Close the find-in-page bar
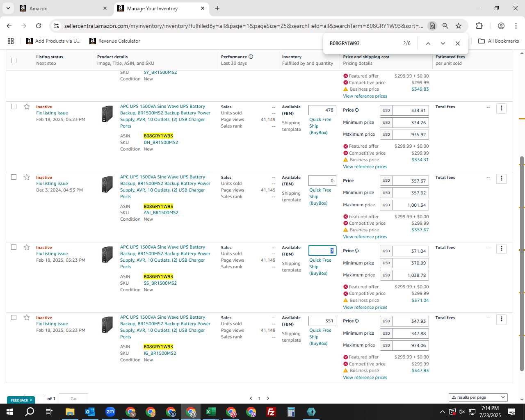This screenshot has width=525, height=420. [457, 43]
